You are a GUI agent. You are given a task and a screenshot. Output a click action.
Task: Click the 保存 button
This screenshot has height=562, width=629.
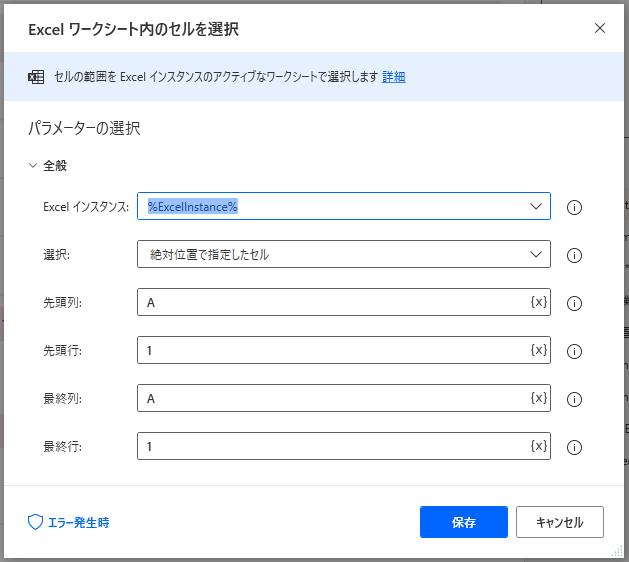tap(463, 522)
